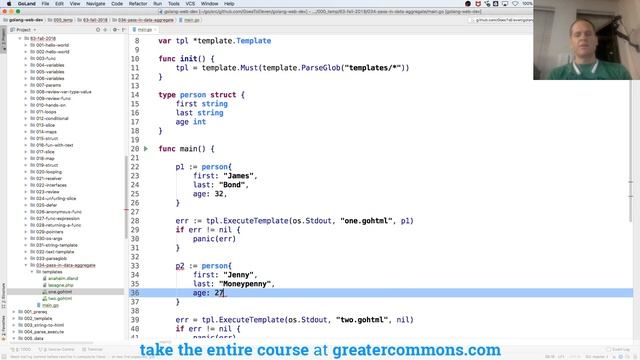Click the Project panel scroll-from-source target icon
This screenshot has height=360, width=640.
coord(98,30)
